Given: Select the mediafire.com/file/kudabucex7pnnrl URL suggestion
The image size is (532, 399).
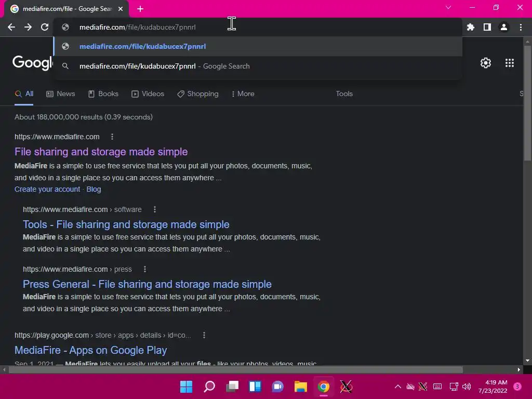Looking at the screenshot, I should click(x=258, y=46).
